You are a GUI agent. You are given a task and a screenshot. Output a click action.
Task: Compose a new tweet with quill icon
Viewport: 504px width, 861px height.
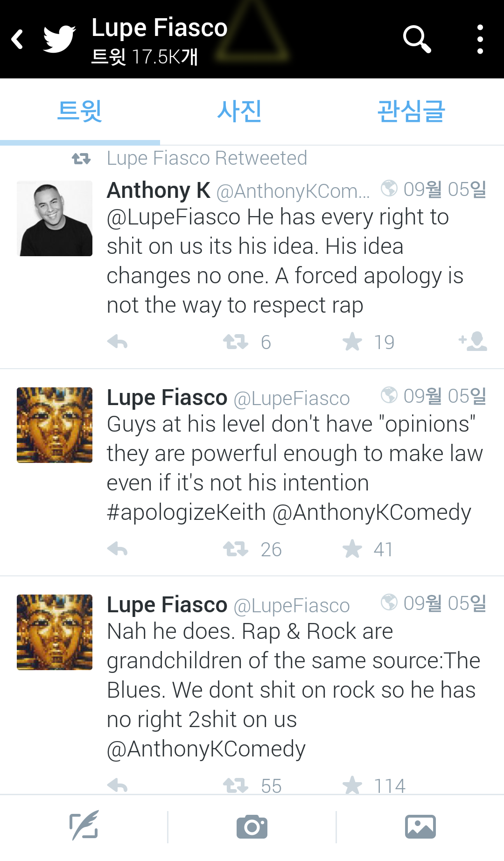(84, 826)
